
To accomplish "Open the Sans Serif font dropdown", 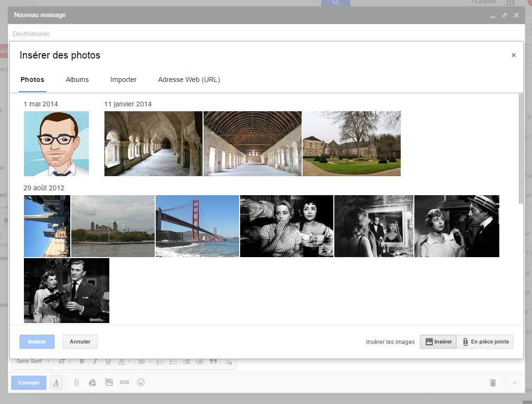I will 33,361.
